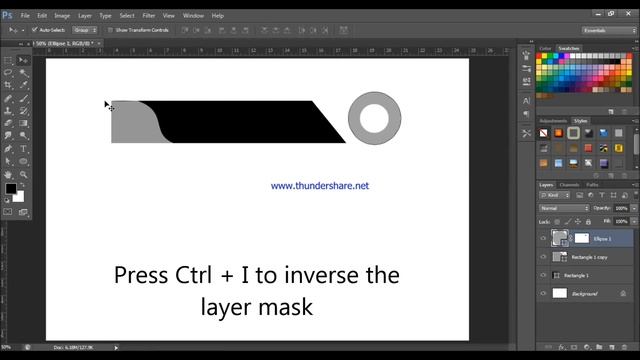This screenshot has height=360, width=640.
Task: Click the Add layer style fx icon
Action: pos(561,347)
